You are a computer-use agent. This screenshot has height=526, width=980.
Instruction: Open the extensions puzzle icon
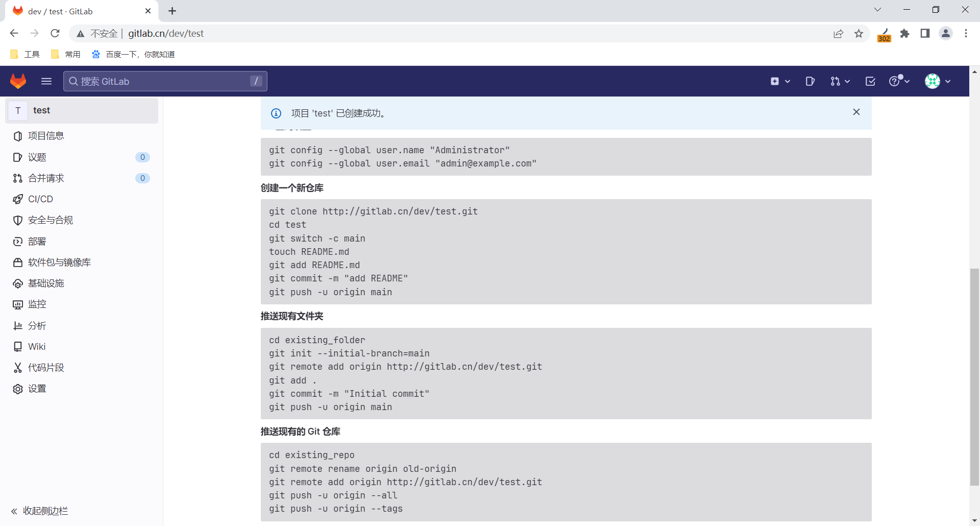(904, 33)
